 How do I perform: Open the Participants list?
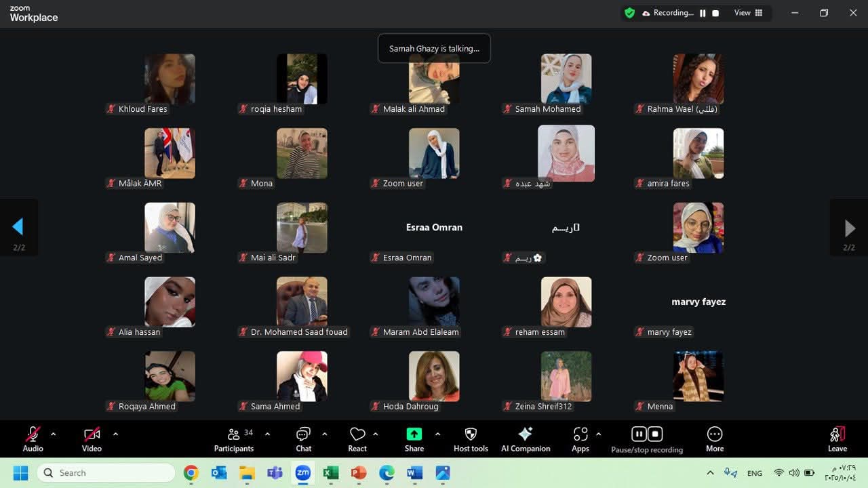click(x=234, y=434)
